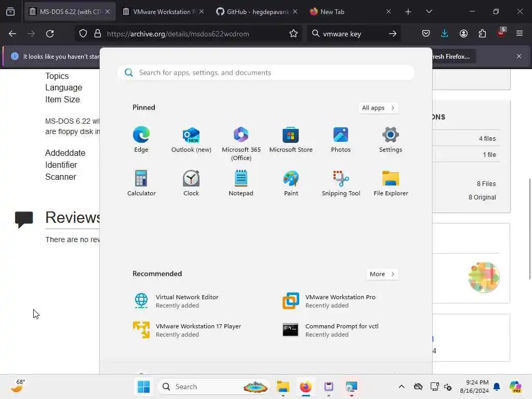The height and width of the screenshot is (399, 532).
Task: Open the ublock extension icon
Action: 501,33
